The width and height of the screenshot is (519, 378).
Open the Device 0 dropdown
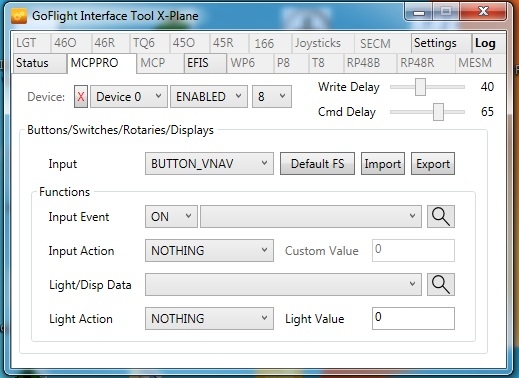pyautogui.click(x=129, y=97)
